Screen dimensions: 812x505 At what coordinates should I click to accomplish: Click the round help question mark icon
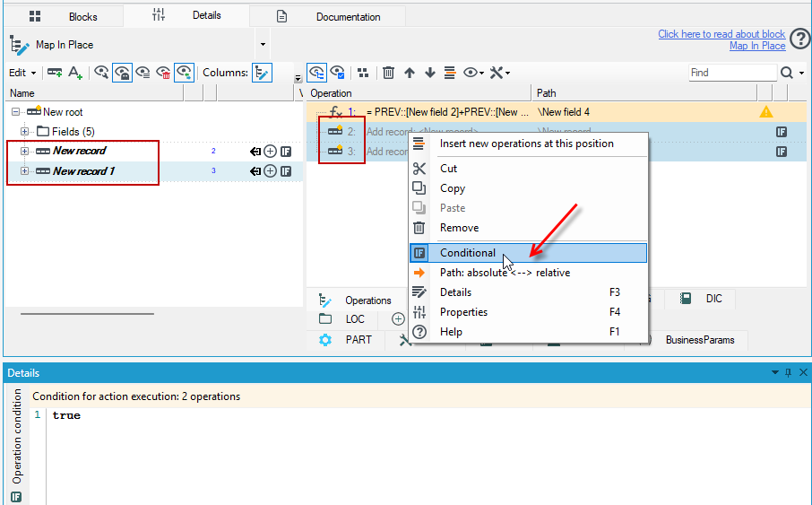pos(801,39)
